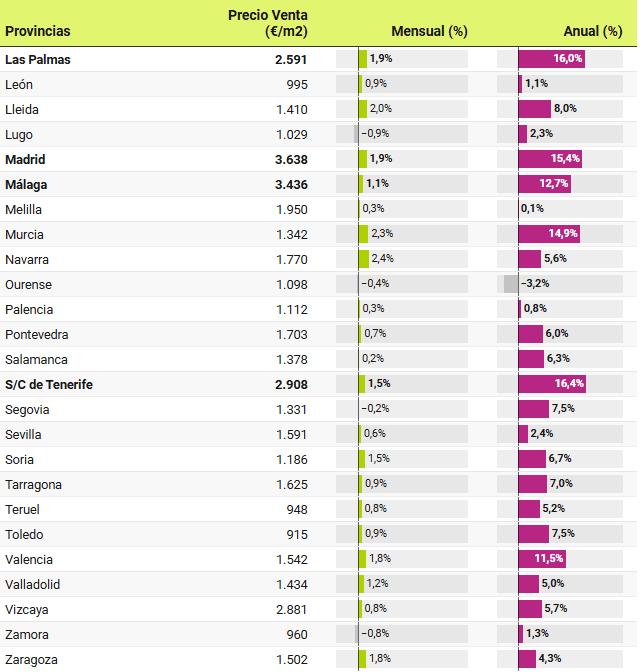The width and height of the screenshot is (644, 672).
Task: Click Las Palmas 16,0% annual bar
Action: (552, 59)
